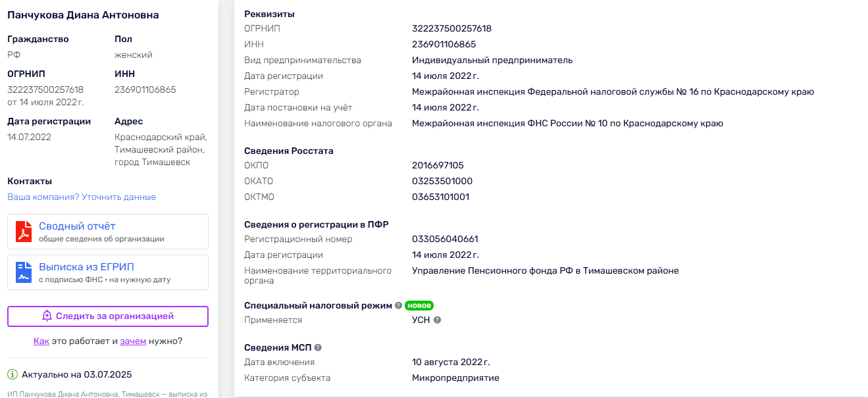Click the info icon by Актуально на 03.07.2025
868x398 pixels.
pos(13,374)
